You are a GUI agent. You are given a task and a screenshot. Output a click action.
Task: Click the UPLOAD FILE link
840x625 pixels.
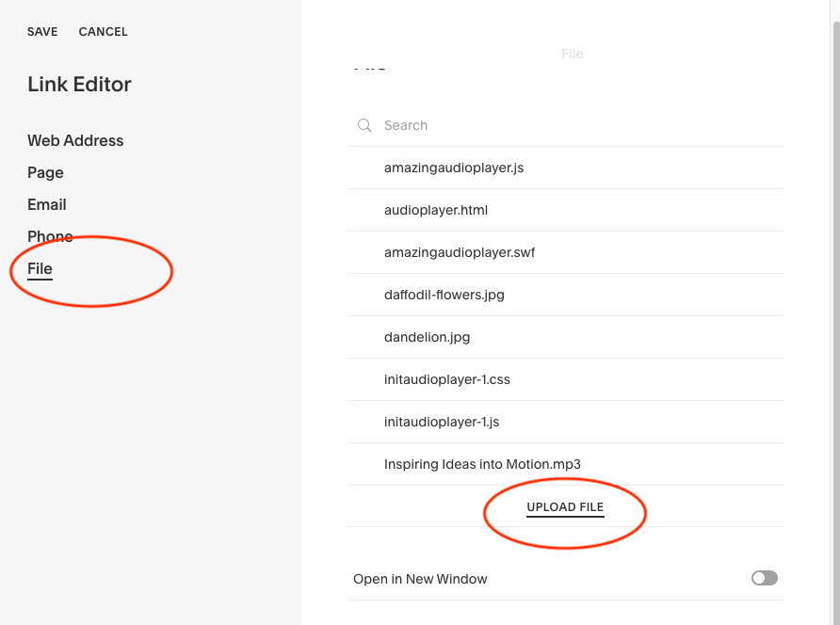pyautogui.click(x=565, y=507)
